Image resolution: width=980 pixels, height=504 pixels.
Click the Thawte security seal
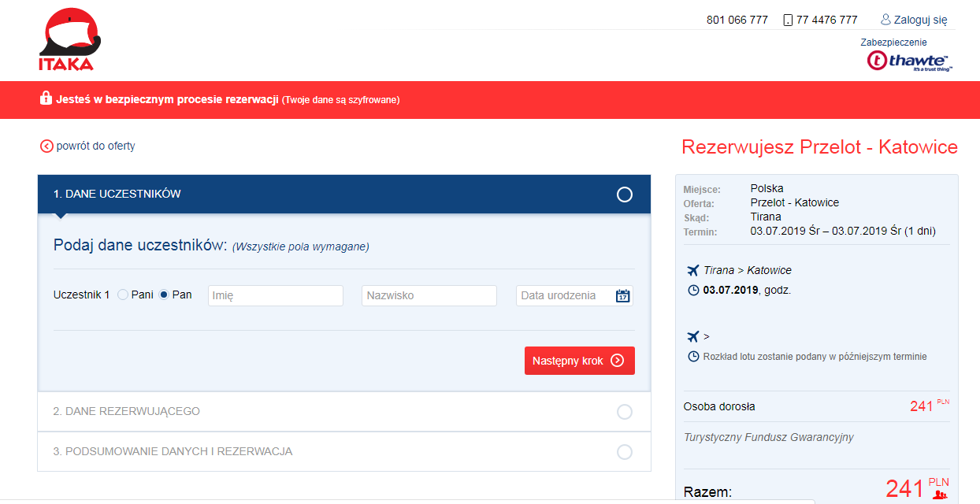tap(908, 61)
